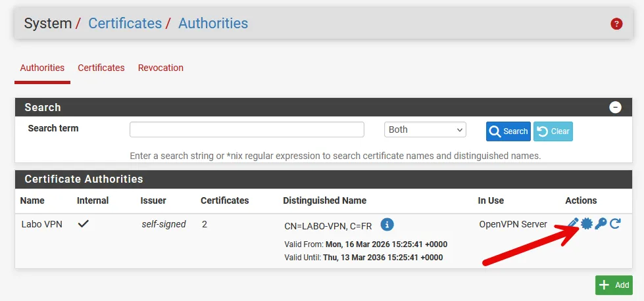Follow the Certificates breadcrumb link
This screenshot has height=301, width=644.
point(125,24)
